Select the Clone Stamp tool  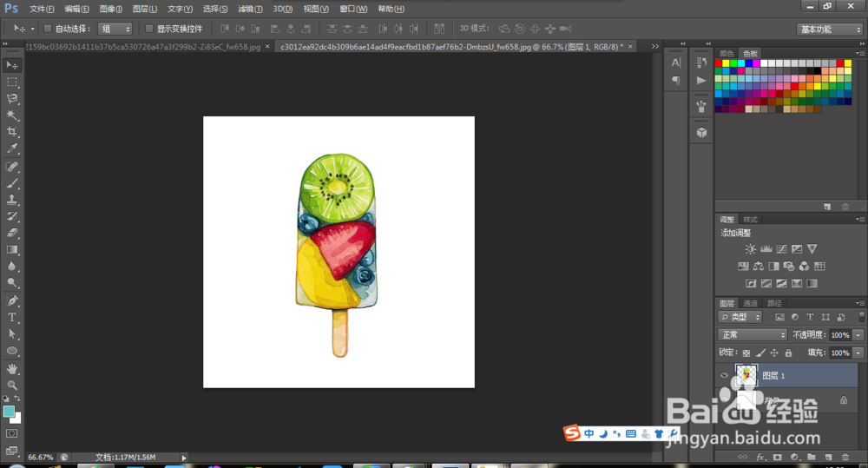tap(11, 200)
